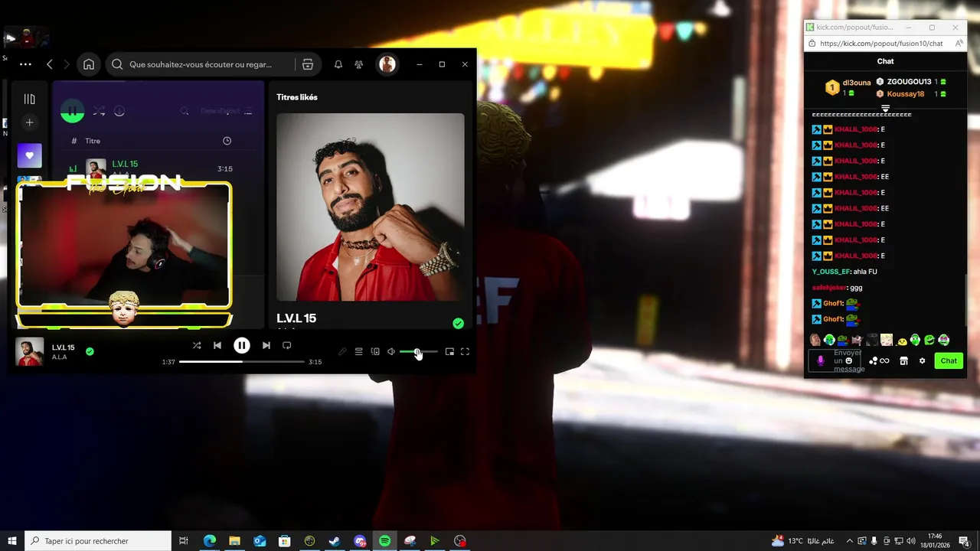Open Task View on taskbar
The width and height of the screenshot is (980, 551).
tap(184, 541)
